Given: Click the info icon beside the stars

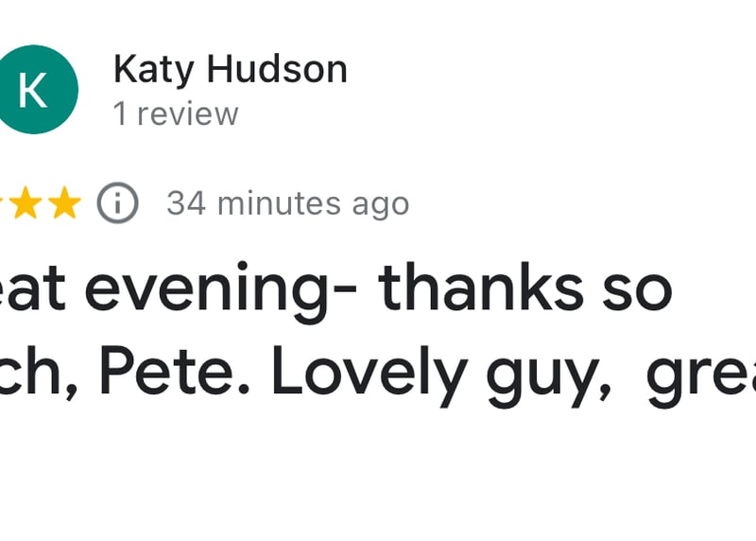Looking at the screenshot, I should [x=118, y=203].
